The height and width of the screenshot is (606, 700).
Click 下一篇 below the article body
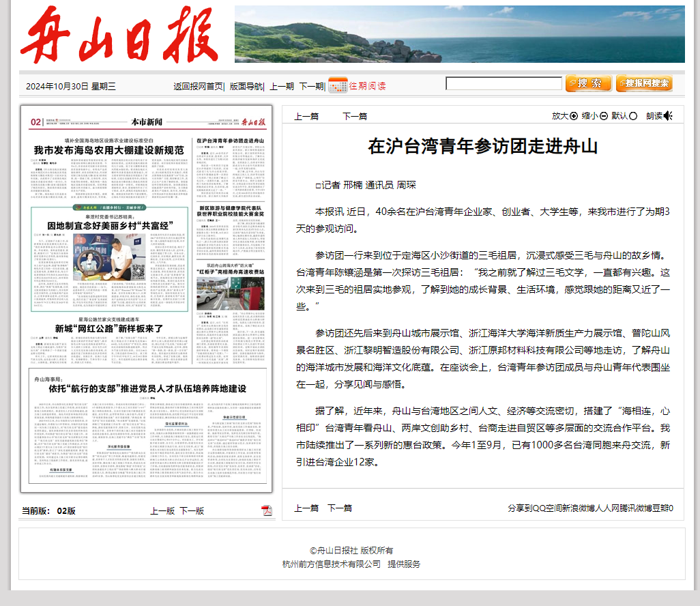(x=340, y=508)
